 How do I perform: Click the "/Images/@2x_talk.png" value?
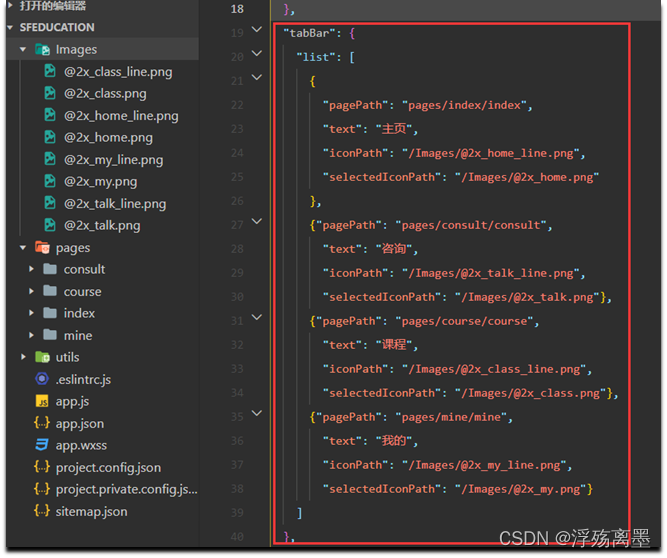(527, 297)
